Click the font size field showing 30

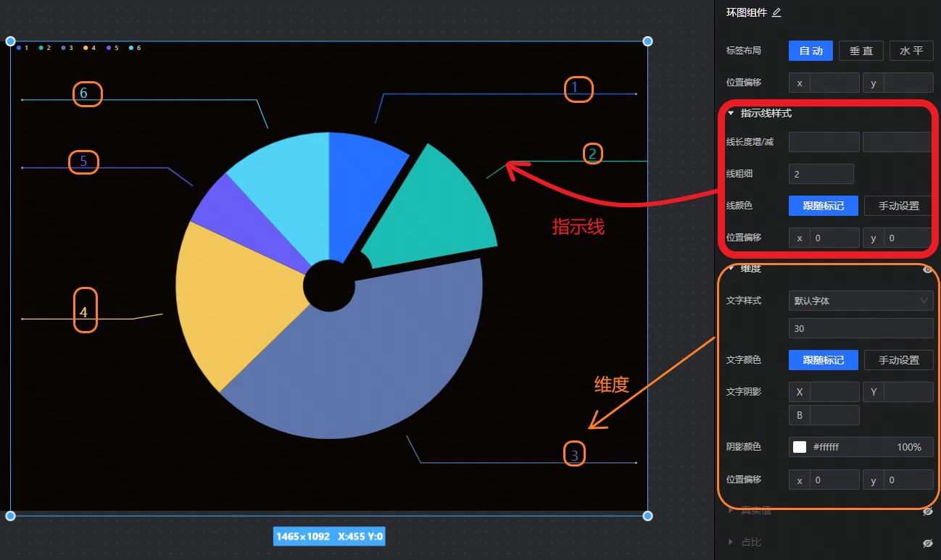point(861,329)
